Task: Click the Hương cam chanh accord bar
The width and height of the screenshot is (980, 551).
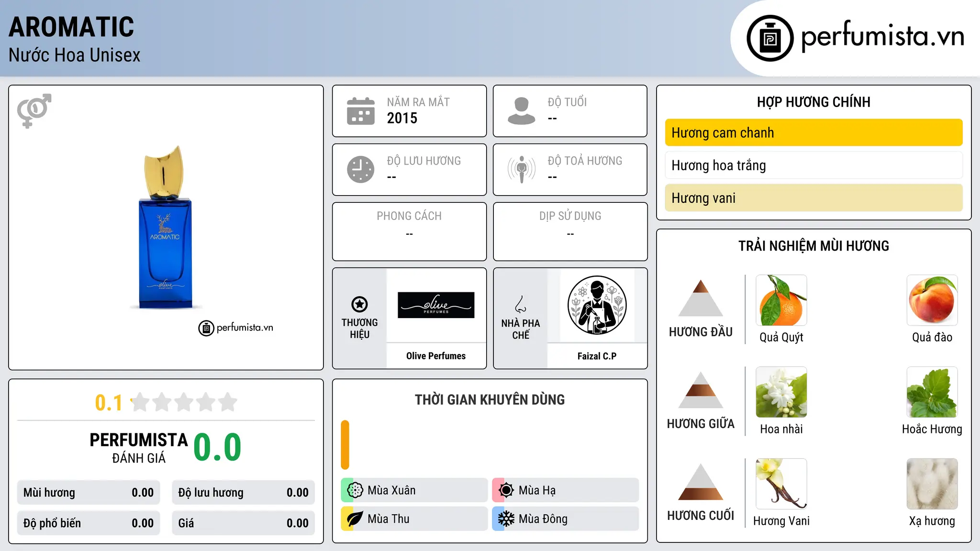Action: pos(813,132)
